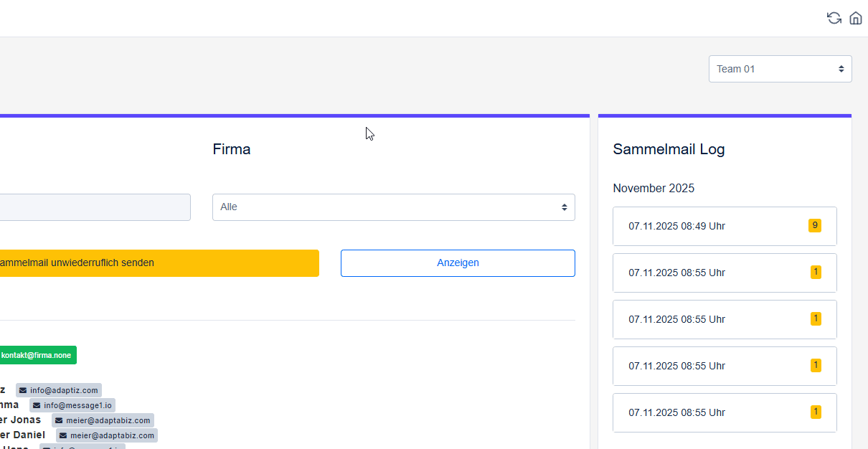Click the info@message1.io address text
Viewport: 868px width, 449px height.
[77, 405]
